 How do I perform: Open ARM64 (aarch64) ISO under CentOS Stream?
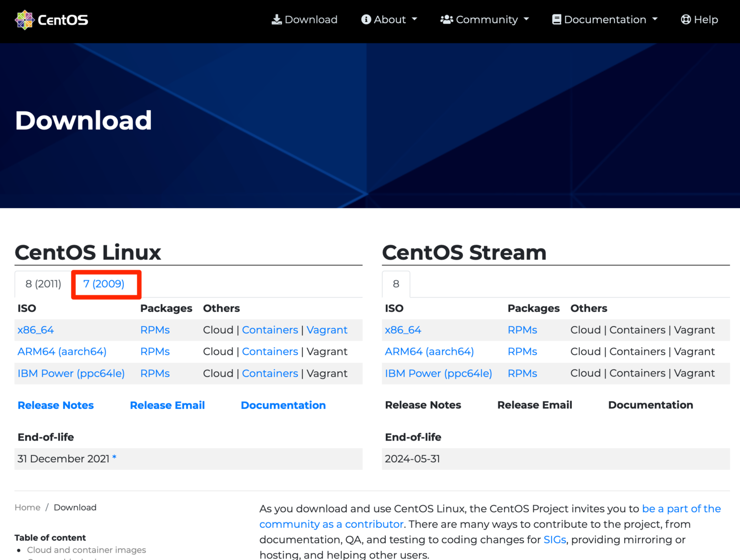click(430, 352)
